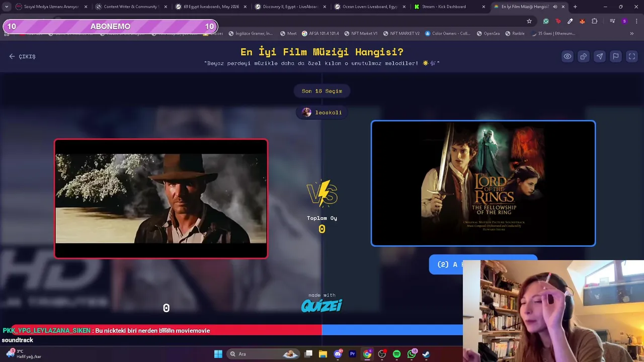Open 35 Gwei Ethereum bookmark

point(553,34)
